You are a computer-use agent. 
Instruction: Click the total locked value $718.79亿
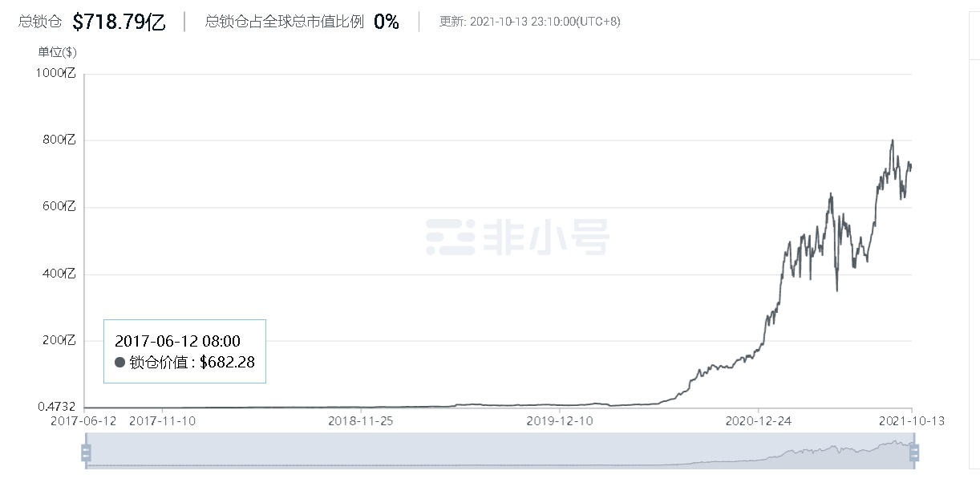(119, 22)
